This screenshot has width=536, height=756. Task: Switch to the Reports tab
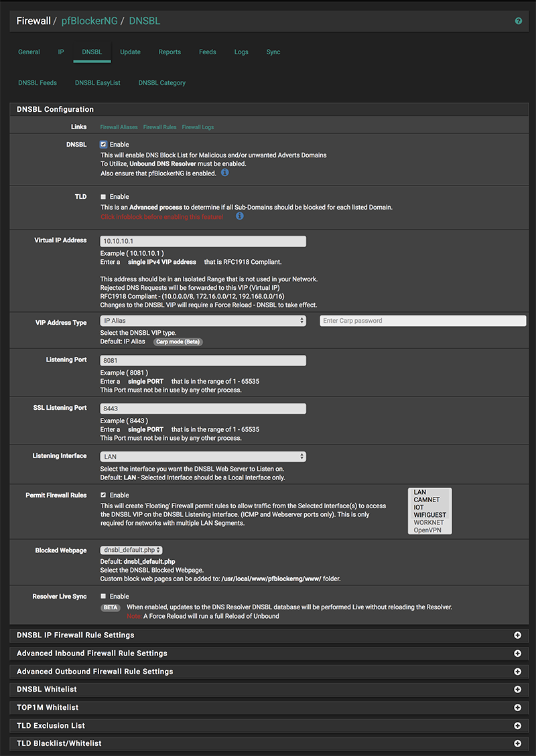170,52
